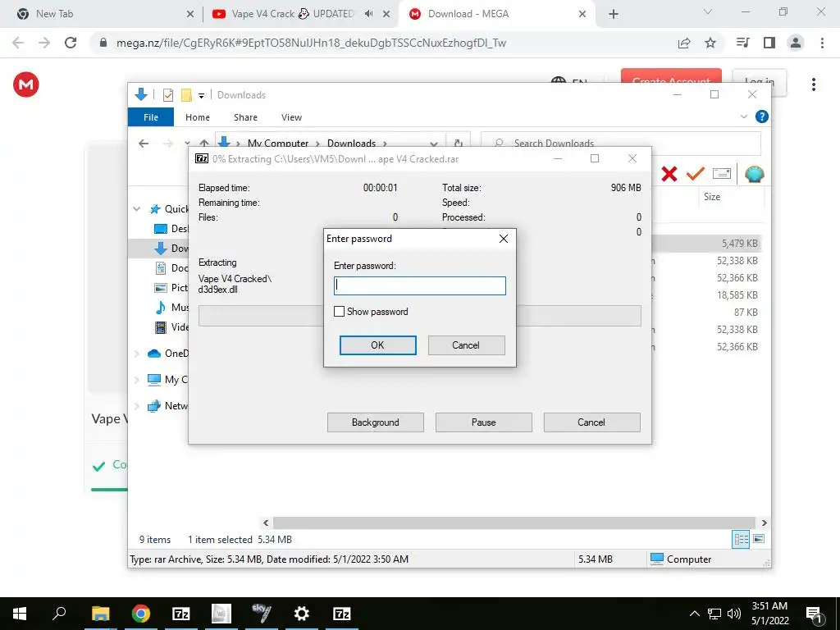Open MEGA page three-dot options menu
Viewport: 840px width, 630px height.
click(813, 84)
